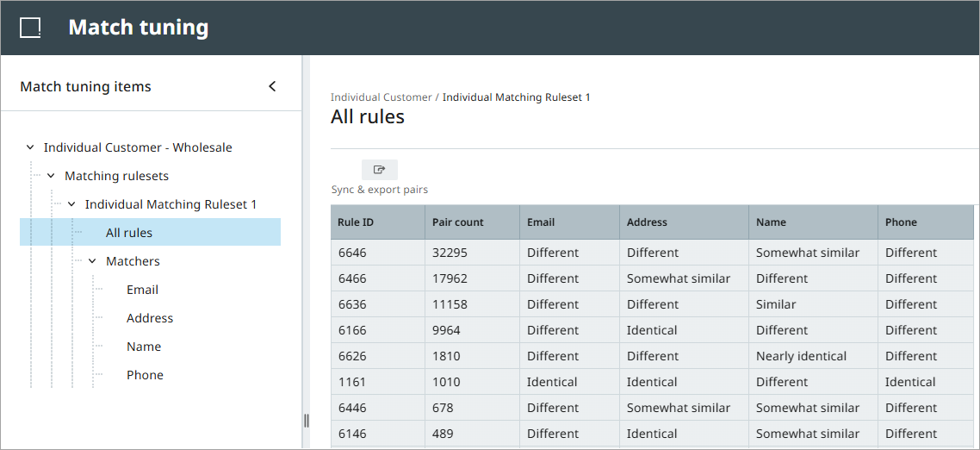Open the Name matcher item

tap(144, 347)
